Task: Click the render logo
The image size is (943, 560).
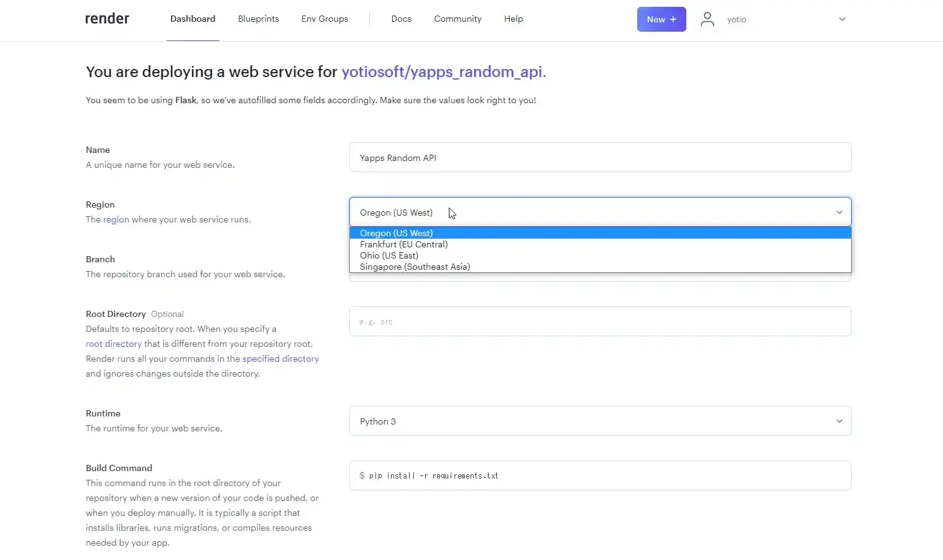Action: click(x=107, y=19)
